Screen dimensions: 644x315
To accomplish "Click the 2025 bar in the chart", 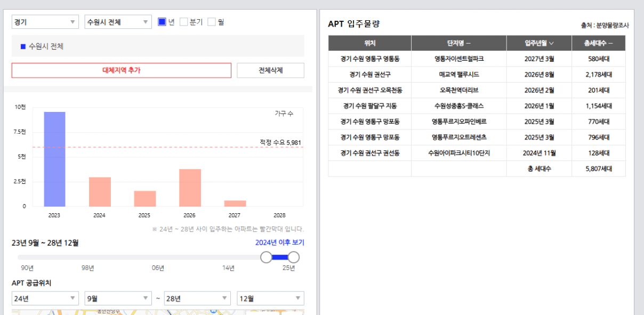I will tap(144, 198).
